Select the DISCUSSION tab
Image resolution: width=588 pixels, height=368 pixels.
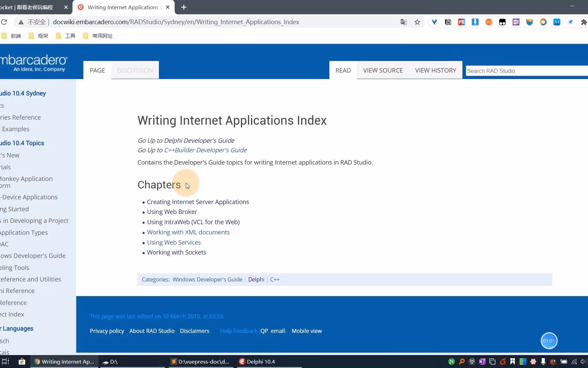135,71
